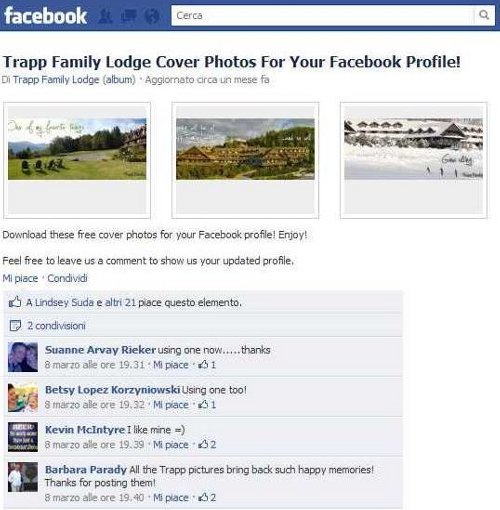
Task: Show the 2 condivisioni shares list
Action: (x=56, y=326)
